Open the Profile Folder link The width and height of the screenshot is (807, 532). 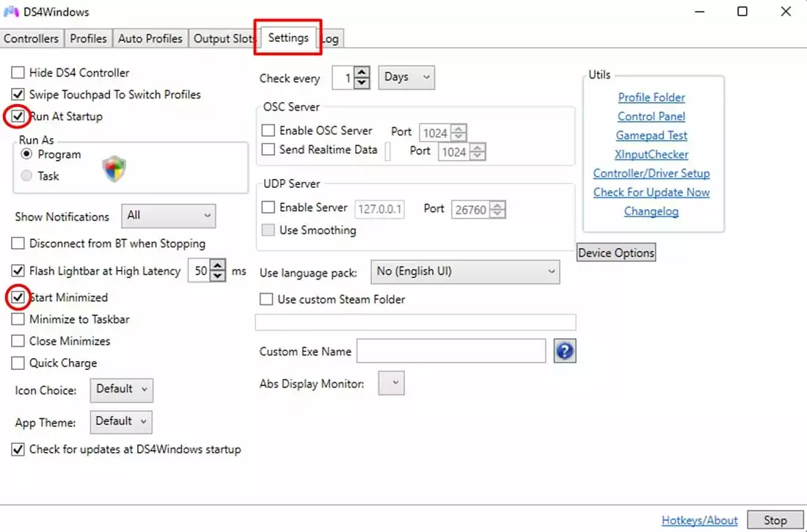[651, 98]
